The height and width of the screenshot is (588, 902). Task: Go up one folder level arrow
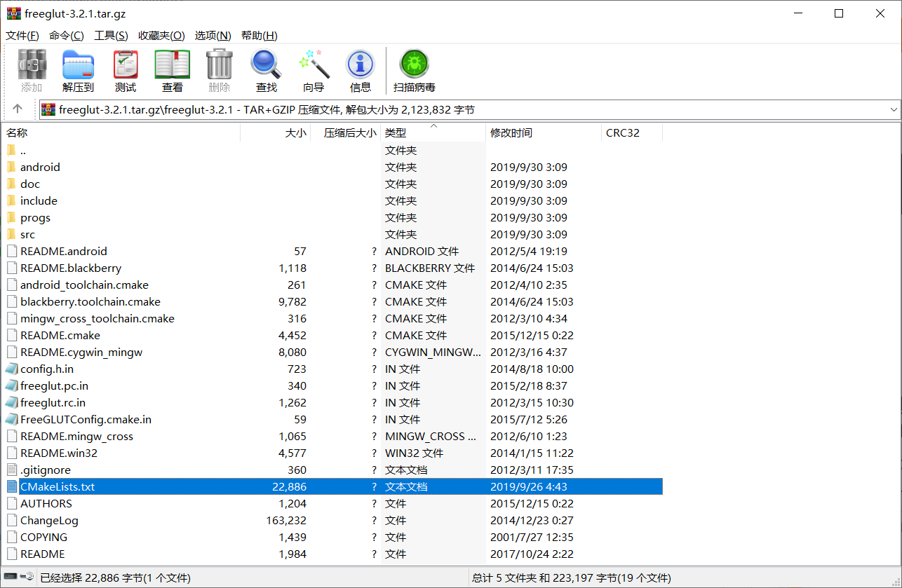coord(18,109)
